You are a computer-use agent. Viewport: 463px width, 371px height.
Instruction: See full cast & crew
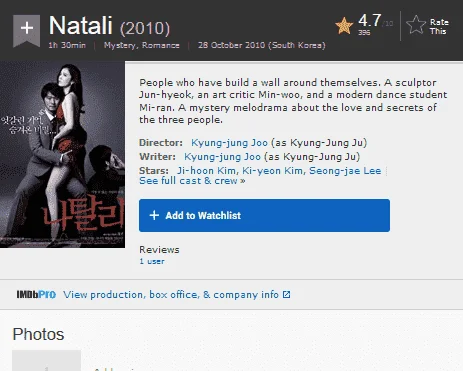192,181
